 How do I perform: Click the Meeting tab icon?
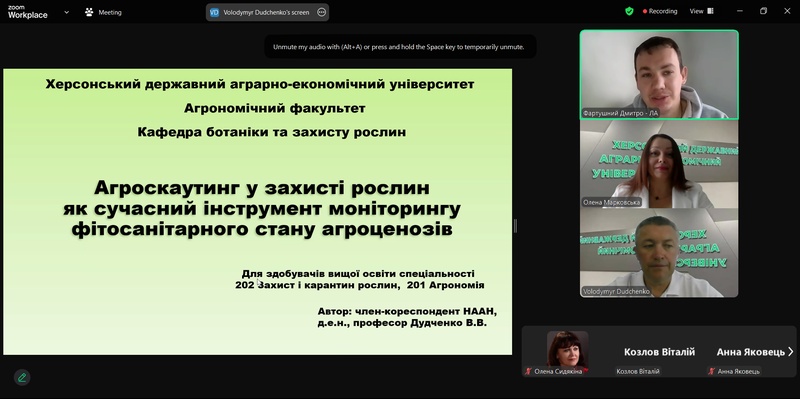click(89, 12)
